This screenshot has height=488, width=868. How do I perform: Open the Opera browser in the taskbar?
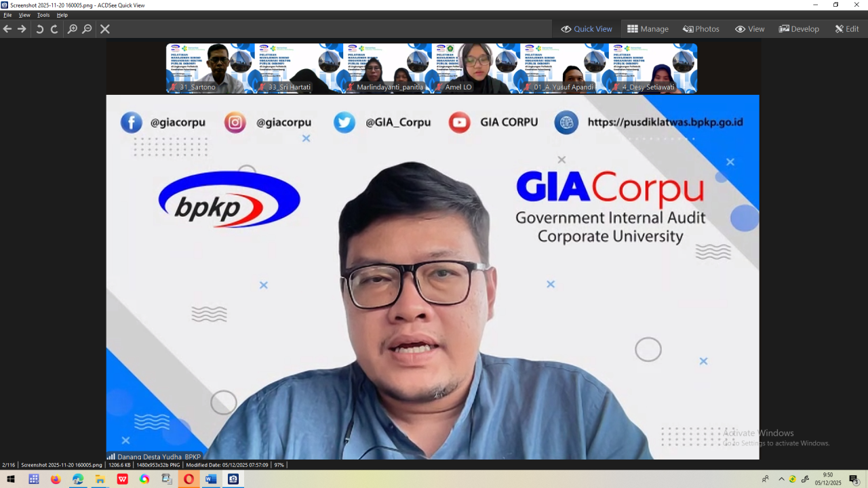[x=189, y=479]
